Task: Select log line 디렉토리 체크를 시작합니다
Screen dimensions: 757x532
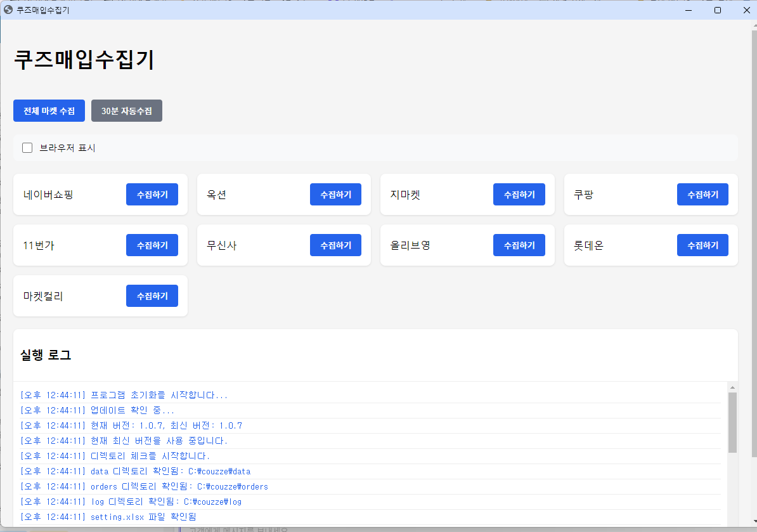Action: pos(370,456)
